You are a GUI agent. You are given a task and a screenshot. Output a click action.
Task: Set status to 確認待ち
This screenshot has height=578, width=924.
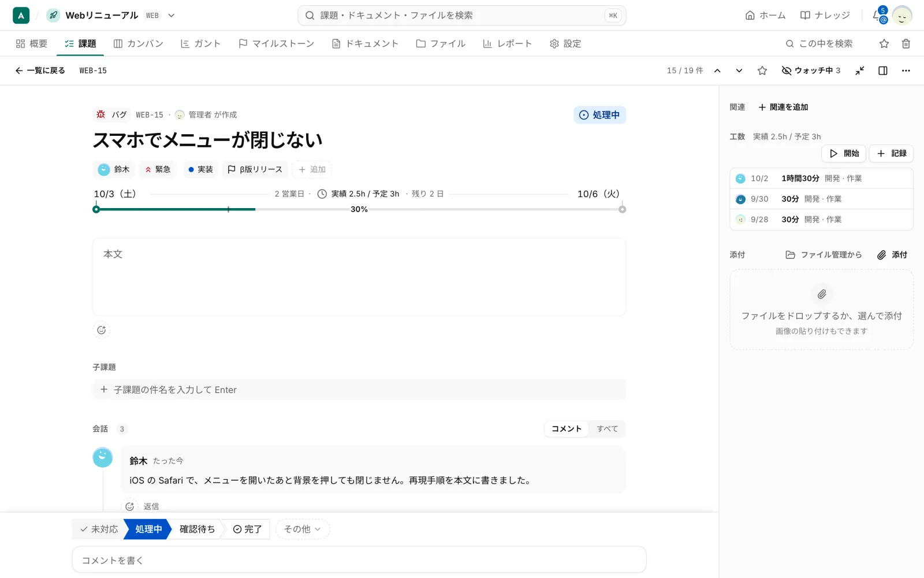point(197,529)
